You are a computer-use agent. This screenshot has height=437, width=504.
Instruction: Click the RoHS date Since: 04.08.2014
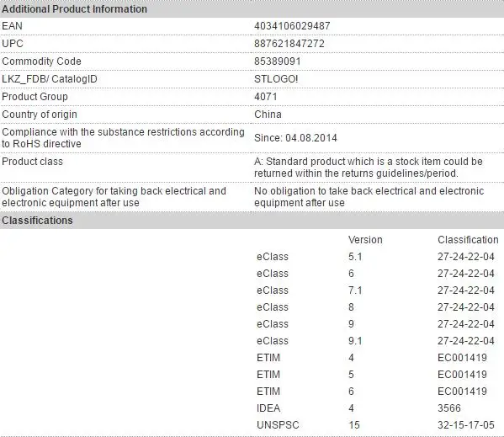(x=295, y=138)
